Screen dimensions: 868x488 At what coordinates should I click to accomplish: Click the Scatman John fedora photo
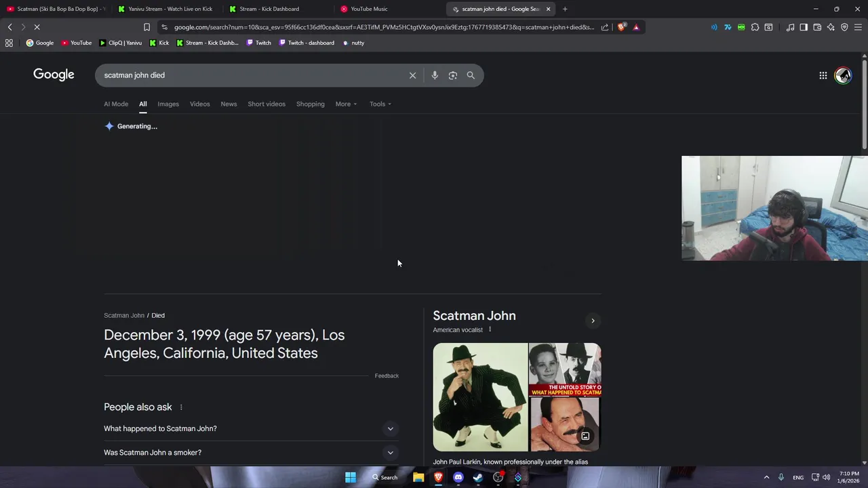click(480, 397)
